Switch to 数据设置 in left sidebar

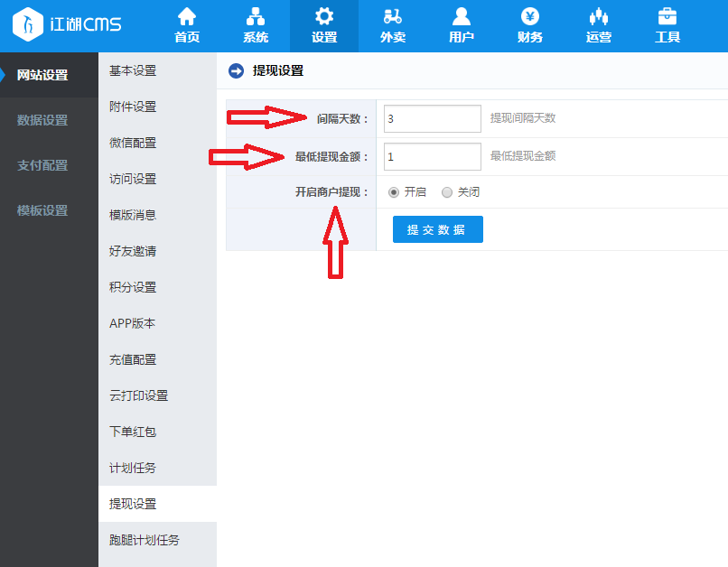point(42,120)
